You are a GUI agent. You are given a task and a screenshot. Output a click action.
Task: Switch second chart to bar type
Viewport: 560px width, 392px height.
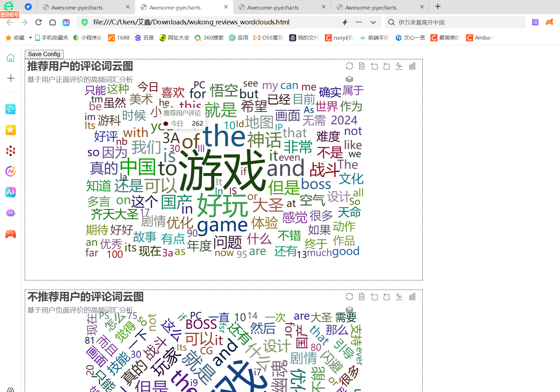[x=412, y=297]
